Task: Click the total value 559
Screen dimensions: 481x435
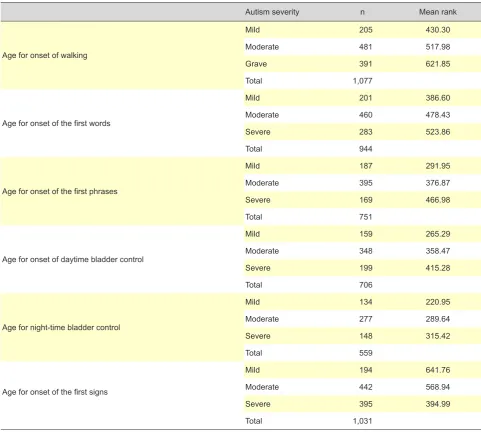Action: 366,353
